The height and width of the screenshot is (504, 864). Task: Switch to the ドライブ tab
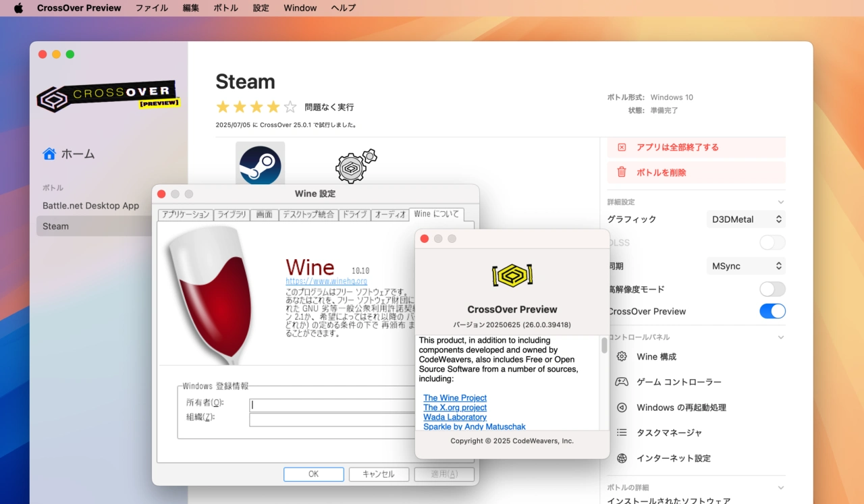tap(354, 215)
